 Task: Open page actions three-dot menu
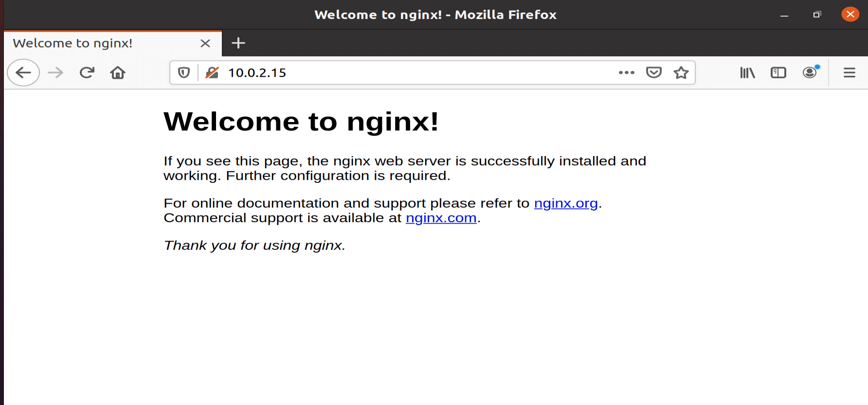[626, 73]
